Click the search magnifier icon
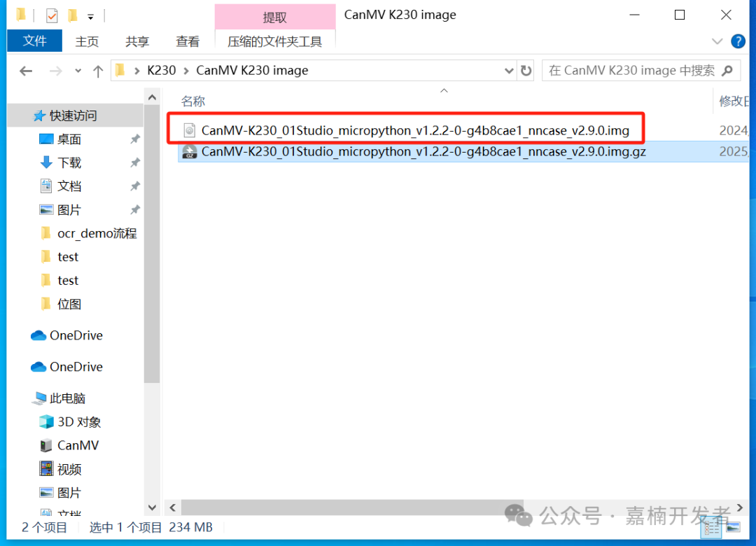 pyautogui.click(x=727, y=71)
